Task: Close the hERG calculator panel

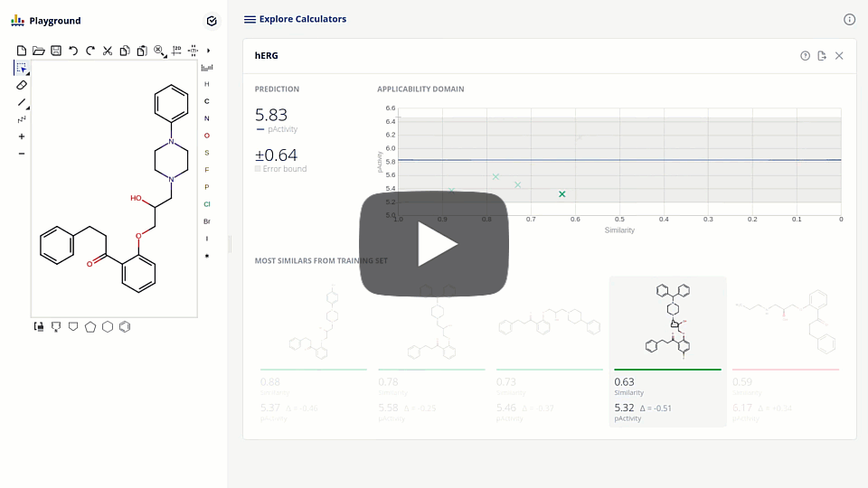Action: pos(839,56)
